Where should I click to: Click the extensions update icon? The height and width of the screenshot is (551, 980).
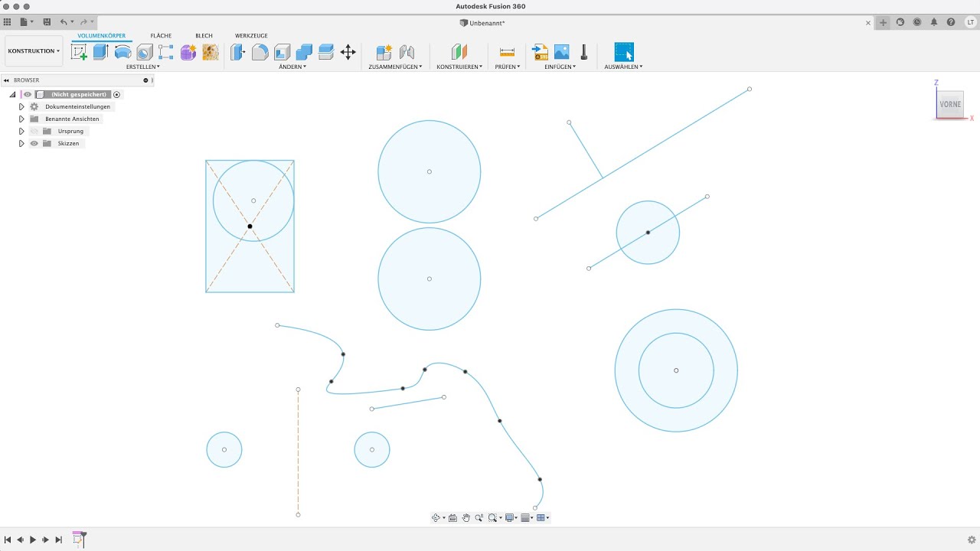900,22
